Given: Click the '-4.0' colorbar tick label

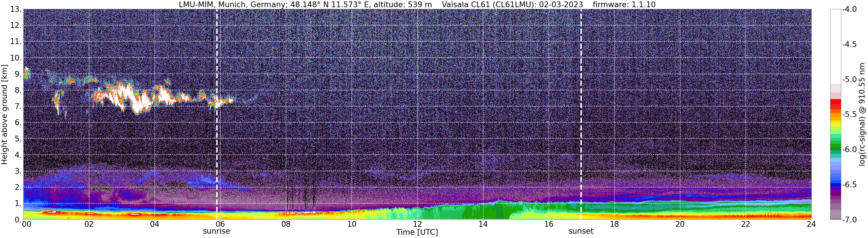Looking at the screenshot, I should coord(850,9).
